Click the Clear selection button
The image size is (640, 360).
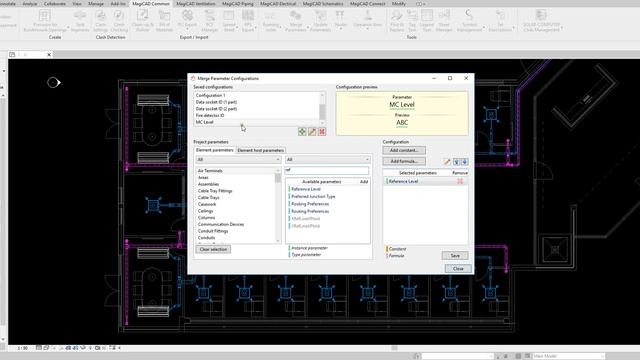click(213, 249)
